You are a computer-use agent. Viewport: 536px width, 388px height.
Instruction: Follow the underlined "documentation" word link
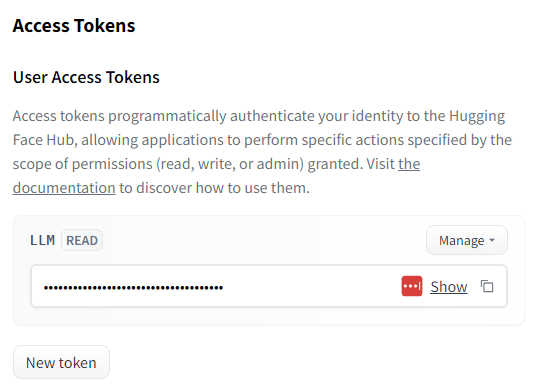click(x=64, y=188)
